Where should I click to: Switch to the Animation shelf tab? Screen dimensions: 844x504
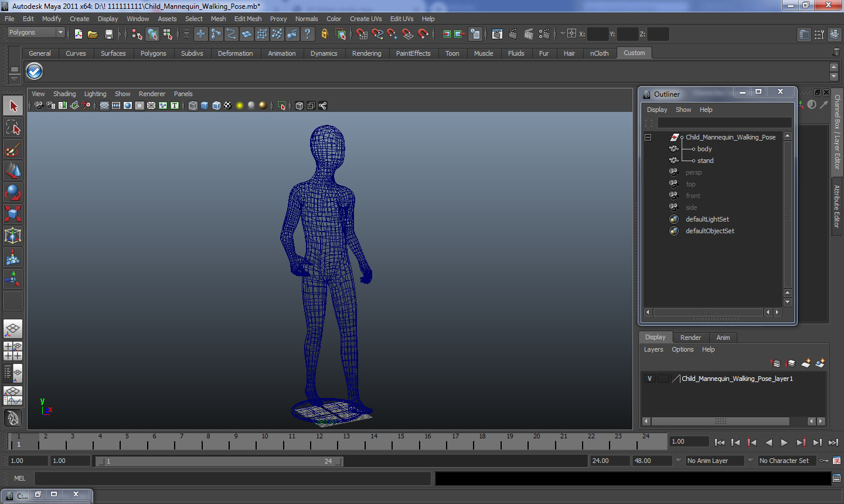(x=282, y=53)
